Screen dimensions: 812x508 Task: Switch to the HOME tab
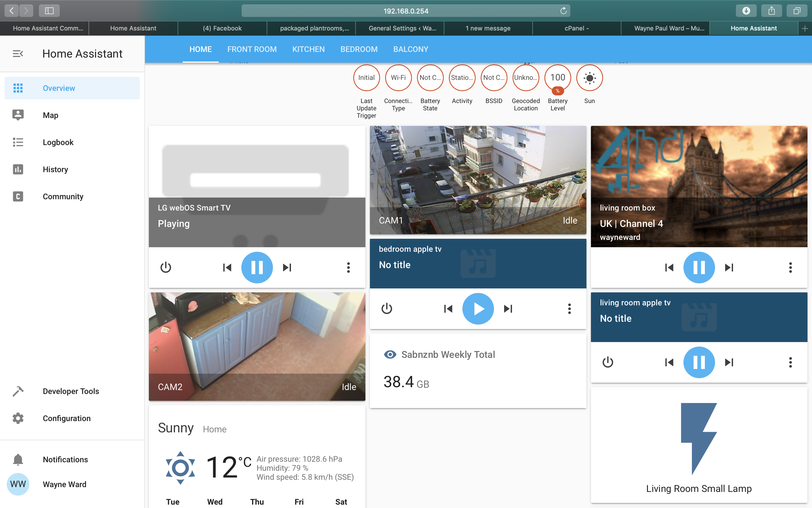click(x=200, y=49)
